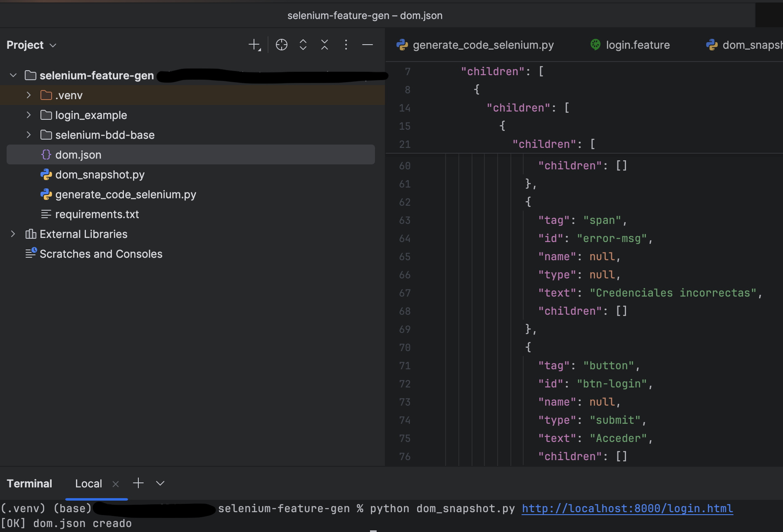Click Select Opened File crosshair icon
This screenshot has height=532, width=783.
282,45
